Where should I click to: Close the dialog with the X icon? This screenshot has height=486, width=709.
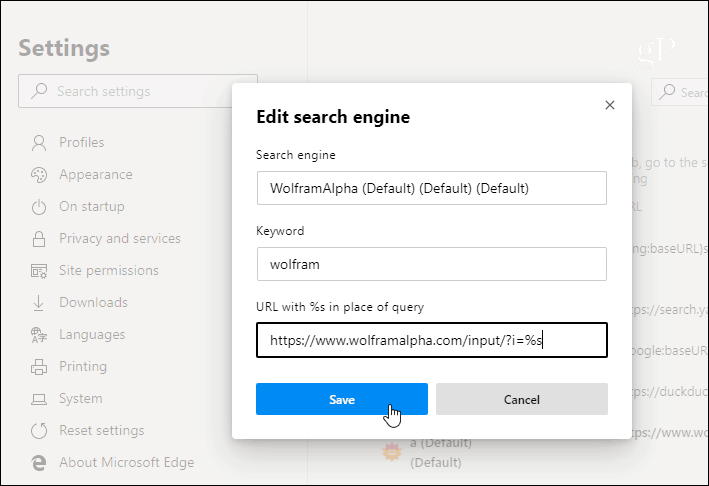coord(610,105)
